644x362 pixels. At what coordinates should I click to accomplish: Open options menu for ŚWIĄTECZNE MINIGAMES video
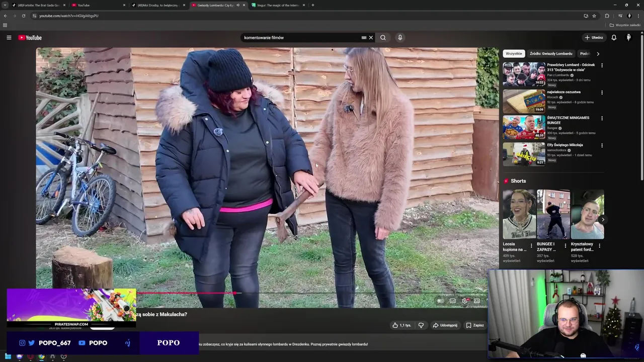click(x=602, y=119)
